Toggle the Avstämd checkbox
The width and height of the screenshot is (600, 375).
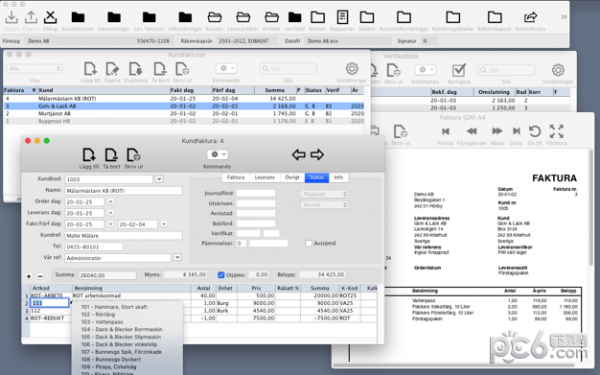[309, 243]
